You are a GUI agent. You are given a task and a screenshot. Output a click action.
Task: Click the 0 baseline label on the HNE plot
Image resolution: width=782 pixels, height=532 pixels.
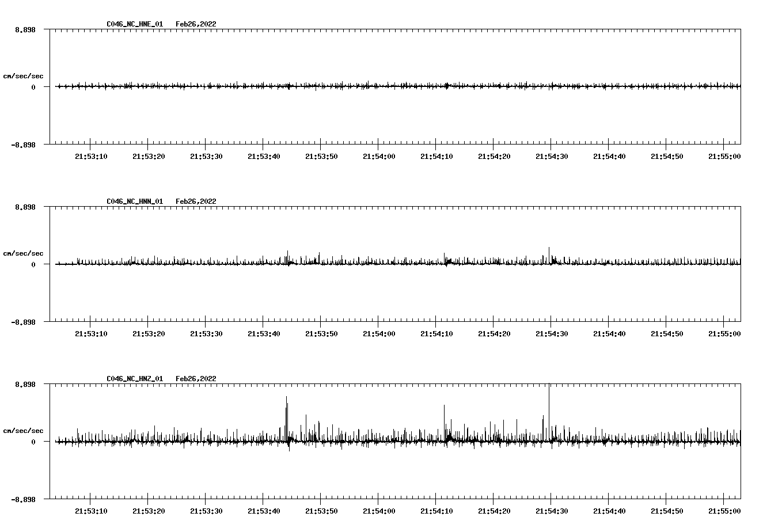click(x=33, y=88)
